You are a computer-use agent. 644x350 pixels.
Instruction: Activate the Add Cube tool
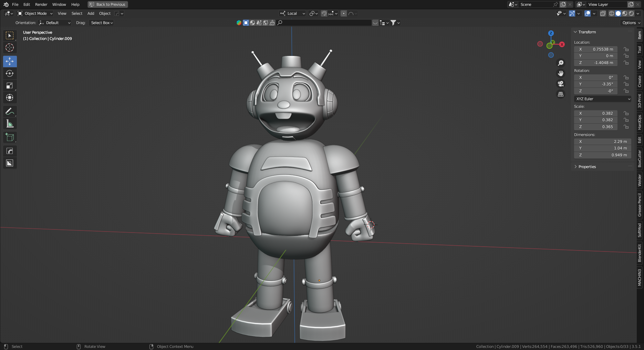pos(10,137)
